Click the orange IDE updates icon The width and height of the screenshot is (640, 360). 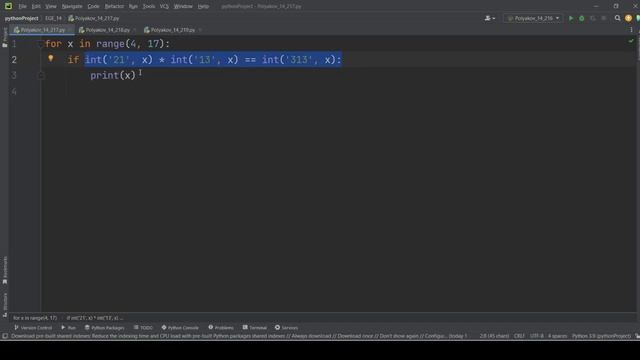click(628, 18)
